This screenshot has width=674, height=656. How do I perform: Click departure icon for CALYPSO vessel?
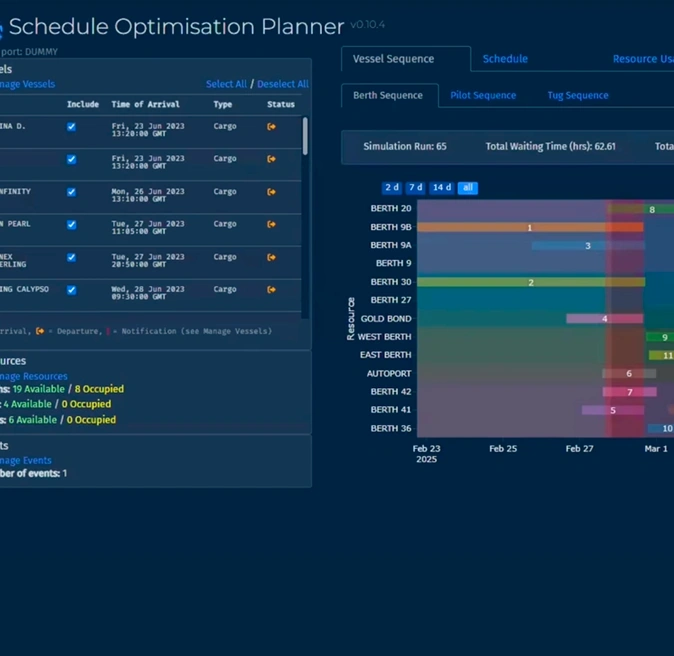(271, 289)
